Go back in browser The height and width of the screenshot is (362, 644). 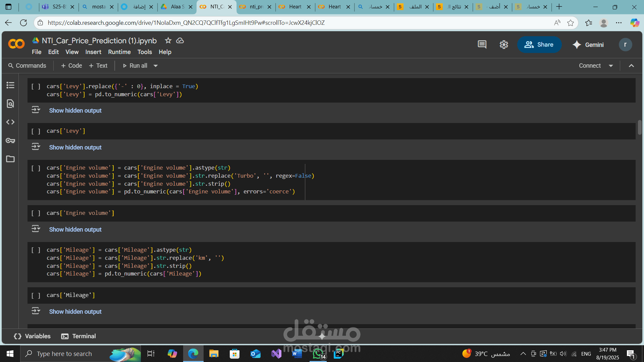click(x=8, y=23)
